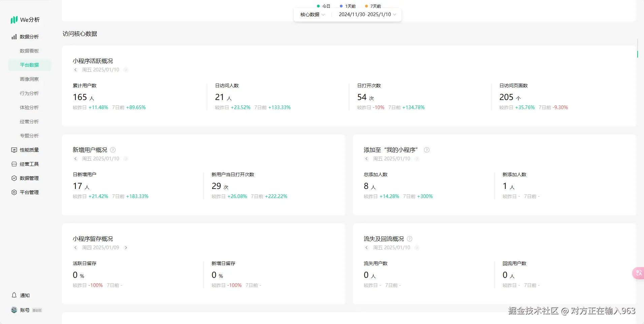Expand the 数据管理 menu label

coord(29,178)
